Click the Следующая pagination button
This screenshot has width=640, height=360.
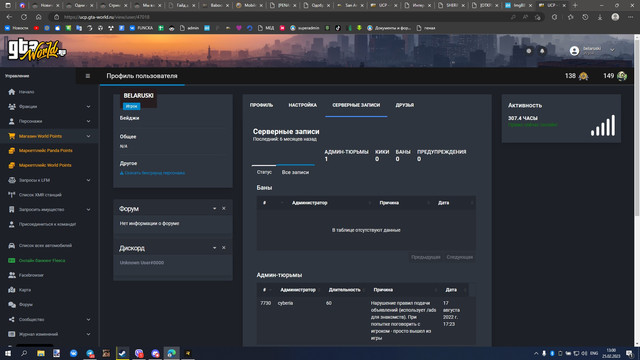(x=460, y=257)
